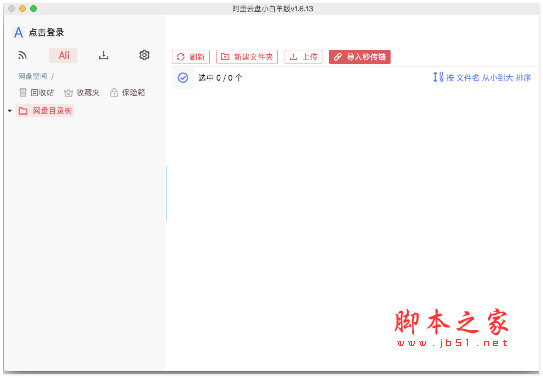Click the 点击登录 login label

point(46,33)
